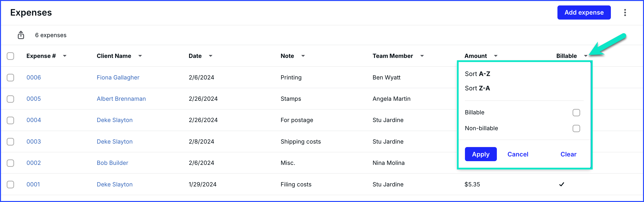
Task: Click the Team Member column filter arrow
Action: click(422, 56)
